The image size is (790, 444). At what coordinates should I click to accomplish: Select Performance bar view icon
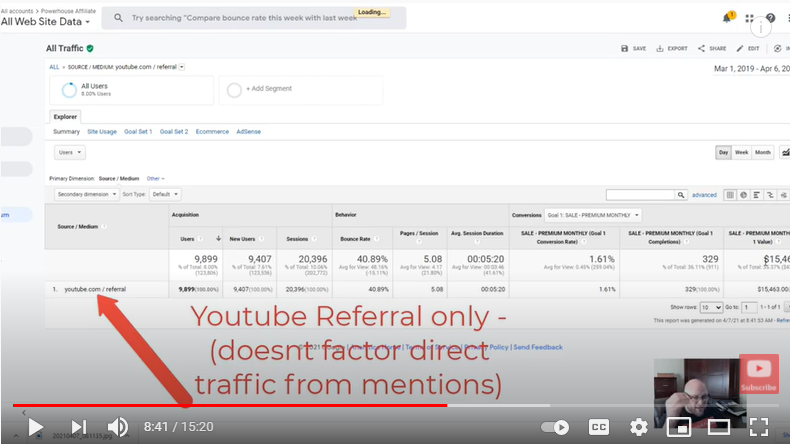pyautogui.click(x=756, y=195)
